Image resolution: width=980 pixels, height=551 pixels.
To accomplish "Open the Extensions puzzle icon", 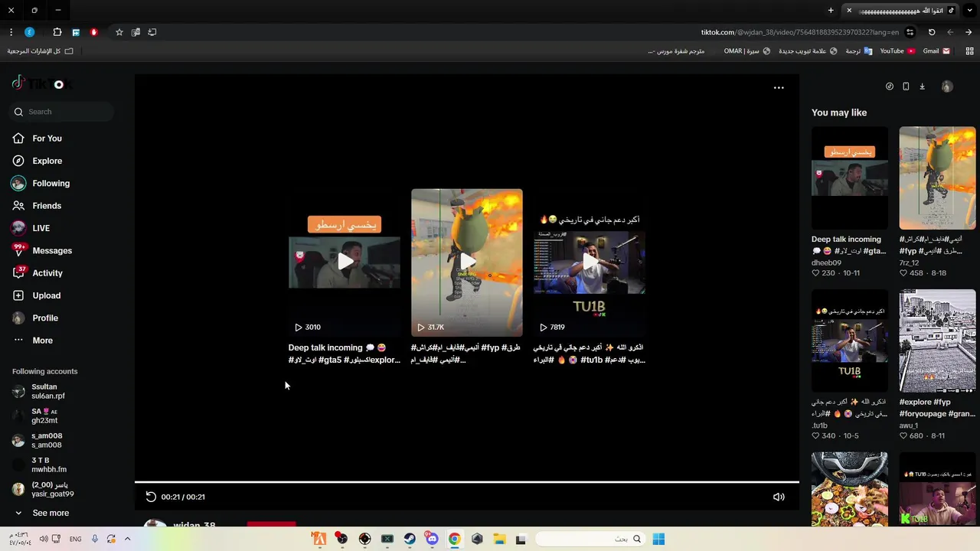I will tap(57, 32).
